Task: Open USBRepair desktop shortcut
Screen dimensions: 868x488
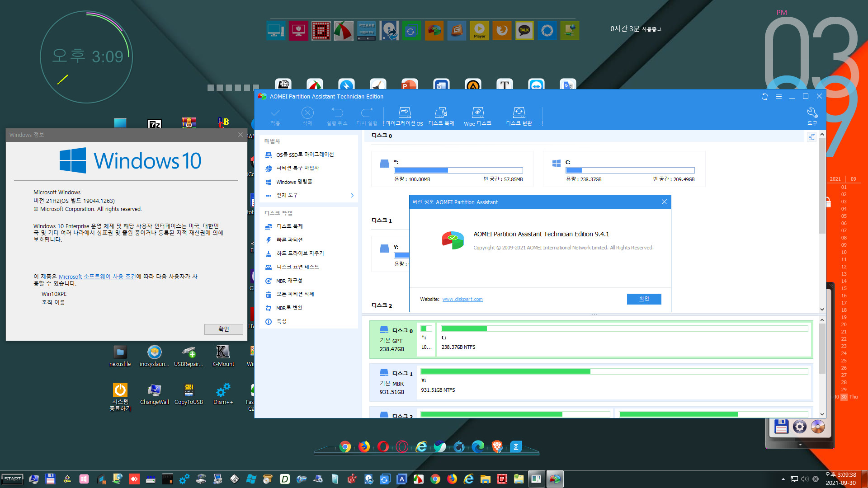Action: tap(189, 356)
